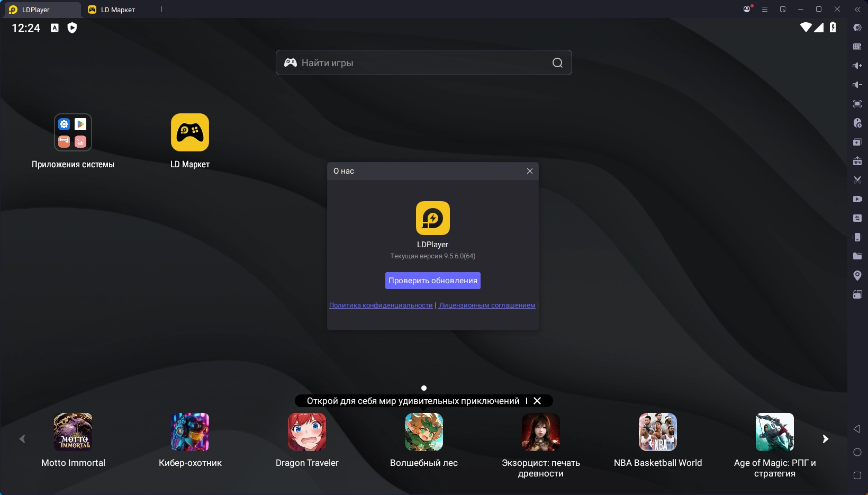Screen dimensions: 868x495
Task: Click the Текущая версия 9.5.6.0(64) text
Action: pos(433,256)
